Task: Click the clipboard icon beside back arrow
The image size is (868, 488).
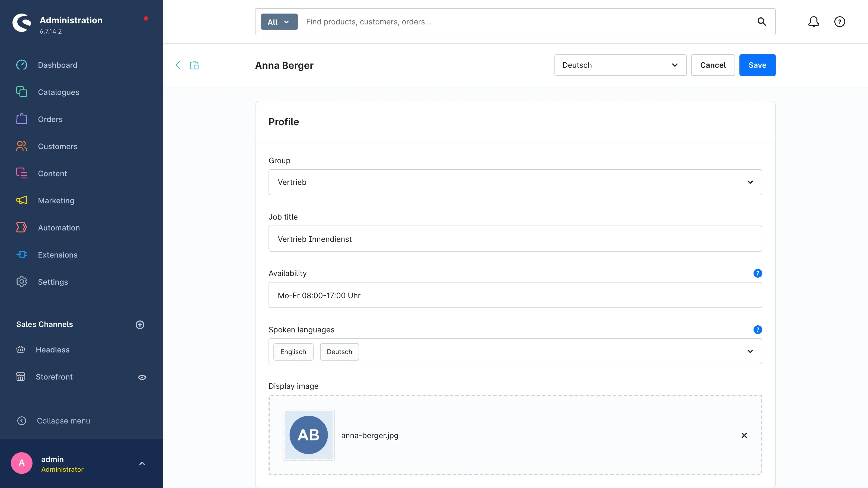Action: pos(194,65)
